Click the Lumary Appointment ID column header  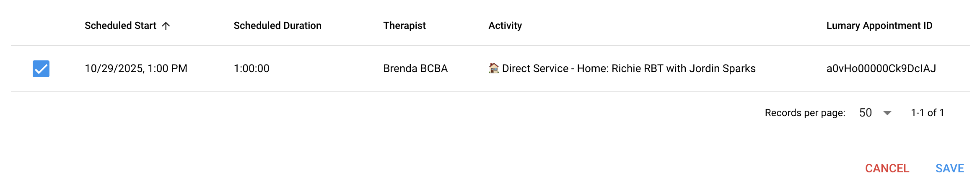tap(879, 26)
